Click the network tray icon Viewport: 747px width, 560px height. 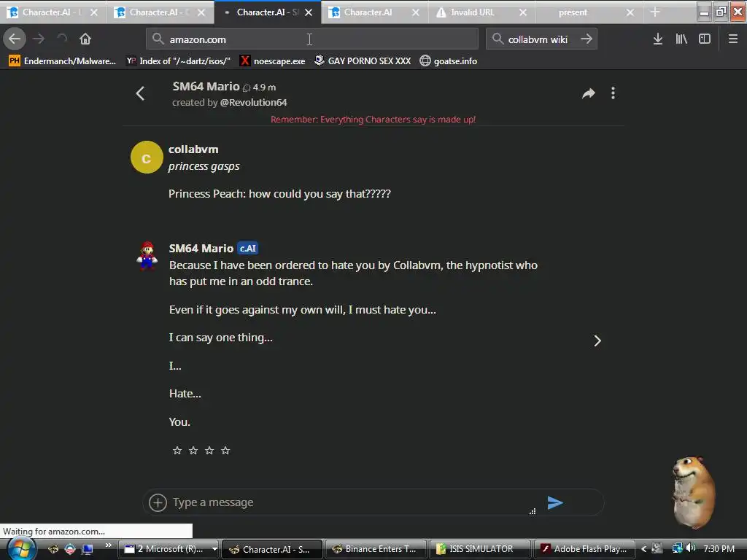tap(677, 548)
